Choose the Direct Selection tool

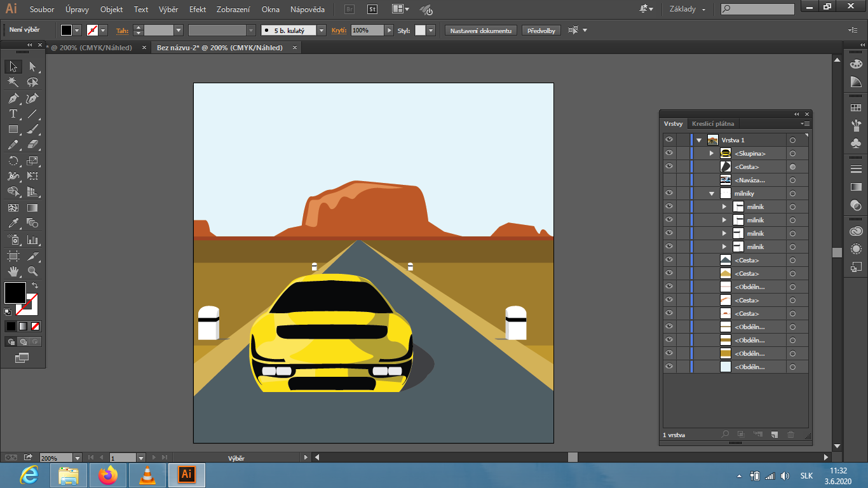pos(32,67)
